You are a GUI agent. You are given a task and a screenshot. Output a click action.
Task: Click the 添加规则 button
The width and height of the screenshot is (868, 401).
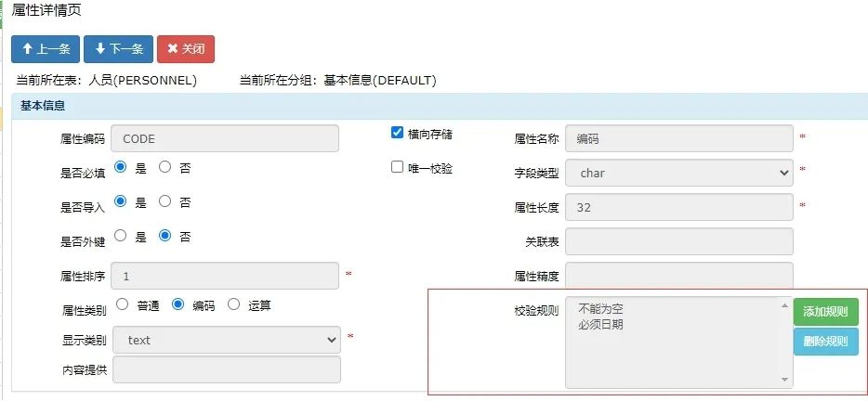[825, 312]
